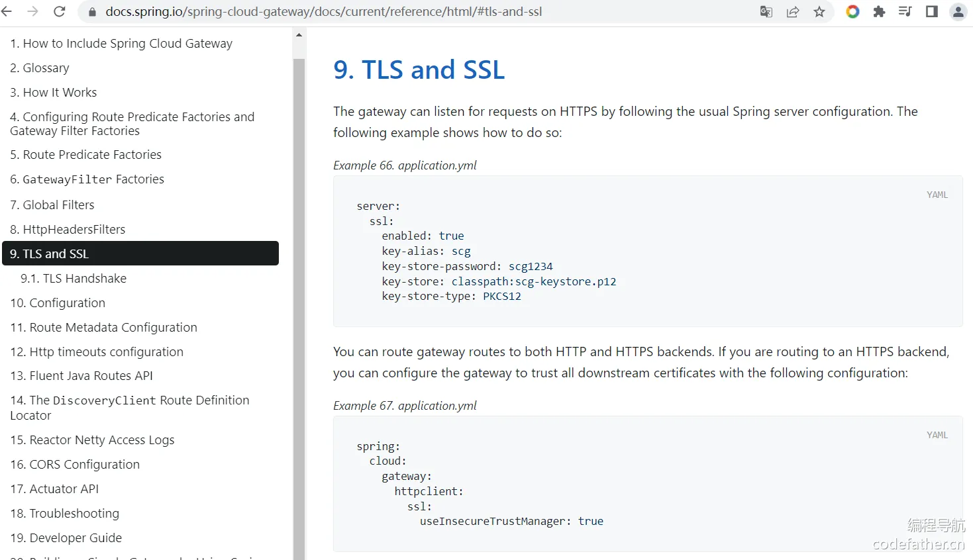
Task: Select '7. Global Filters' in sidebar
Action: click(52, 205)
